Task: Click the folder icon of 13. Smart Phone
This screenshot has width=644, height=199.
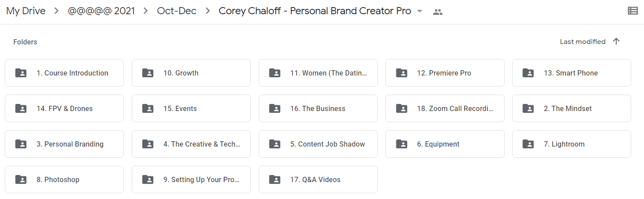Action: click(528, 73)
